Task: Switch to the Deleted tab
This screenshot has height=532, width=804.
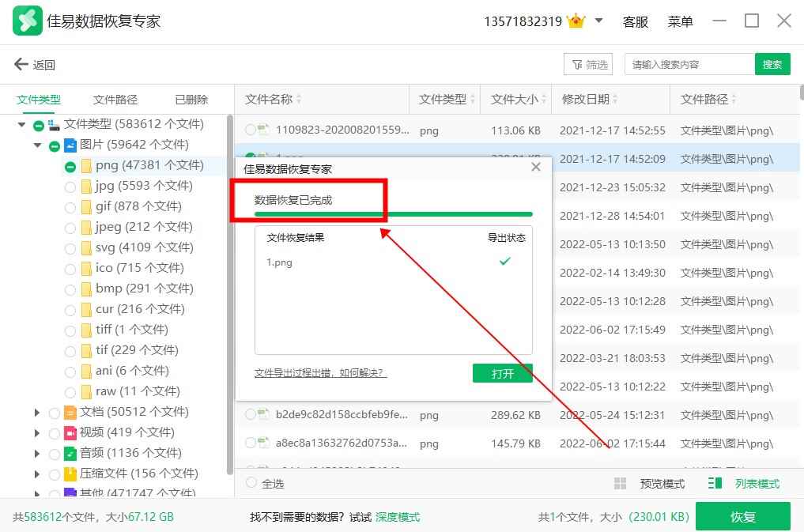Action: (191, 100)
